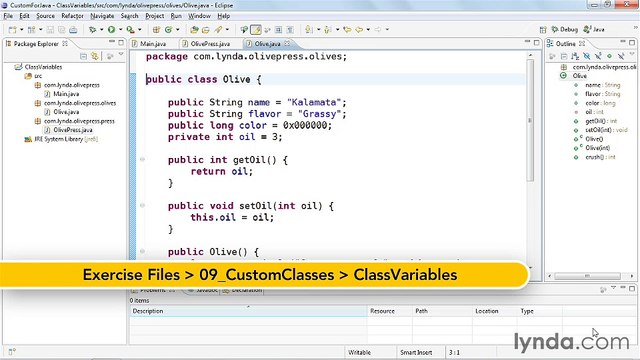640x360 pixels.
Task: Toggle Block Selection Mode icon
Action: click(278, 30)
